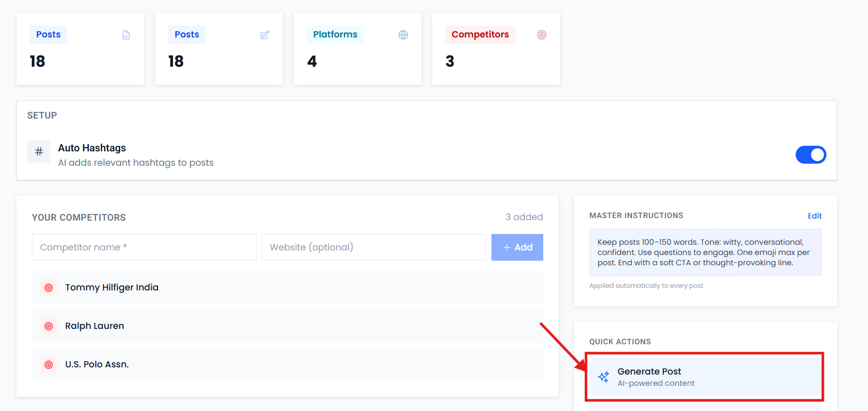Click the Website (optional) input field
868x411 pixels.
pyautogui.click(x=374, y=247)
